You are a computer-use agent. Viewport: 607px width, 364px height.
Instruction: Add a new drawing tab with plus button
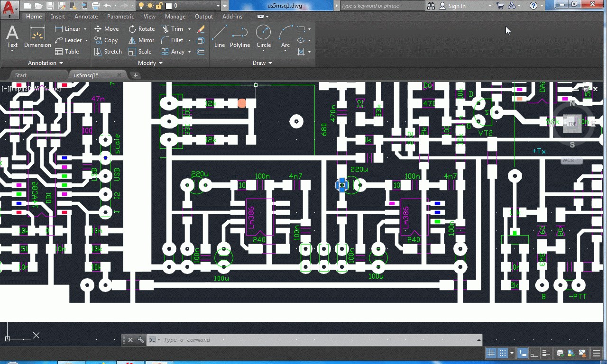pos(135,75)
